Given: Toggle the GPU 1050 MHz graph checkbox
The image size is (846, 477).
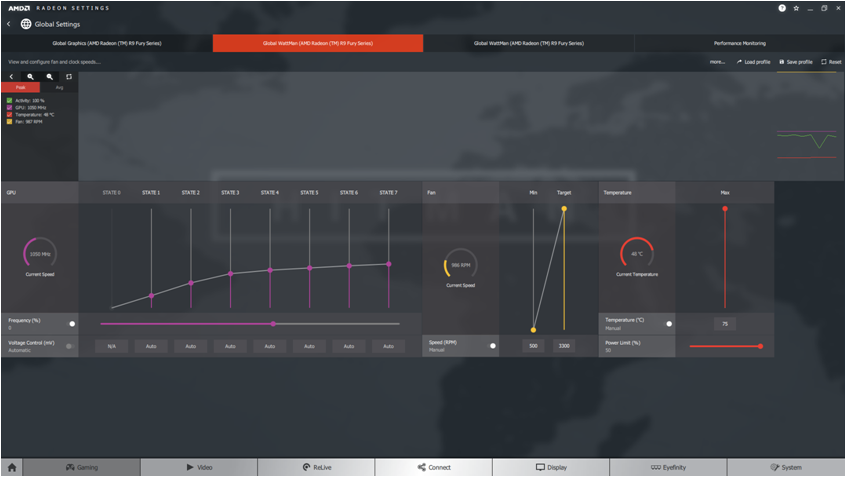Looking at the screenshot, I should click(x=9, y=107).
